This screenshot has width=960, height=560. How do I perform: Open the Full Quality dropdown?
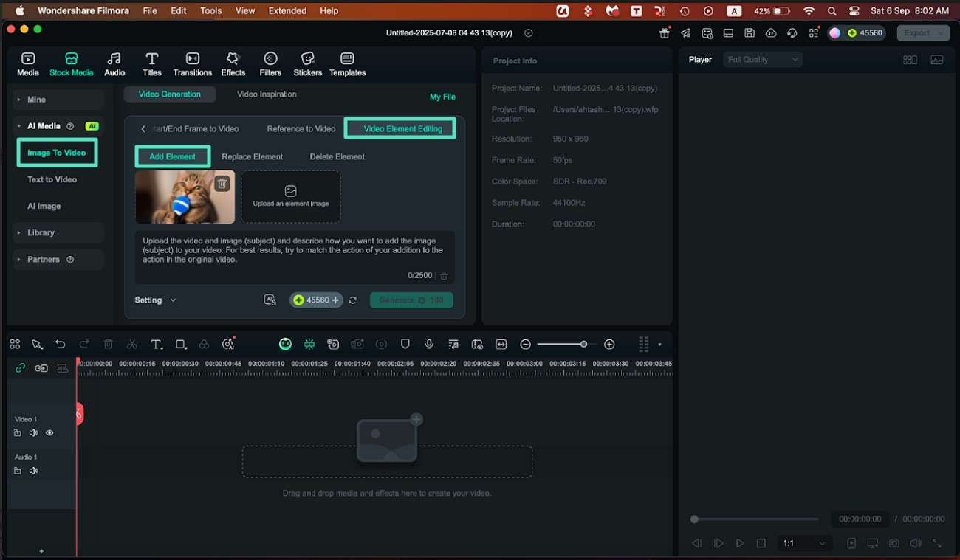pyautogui.click(x=763, y=60)
